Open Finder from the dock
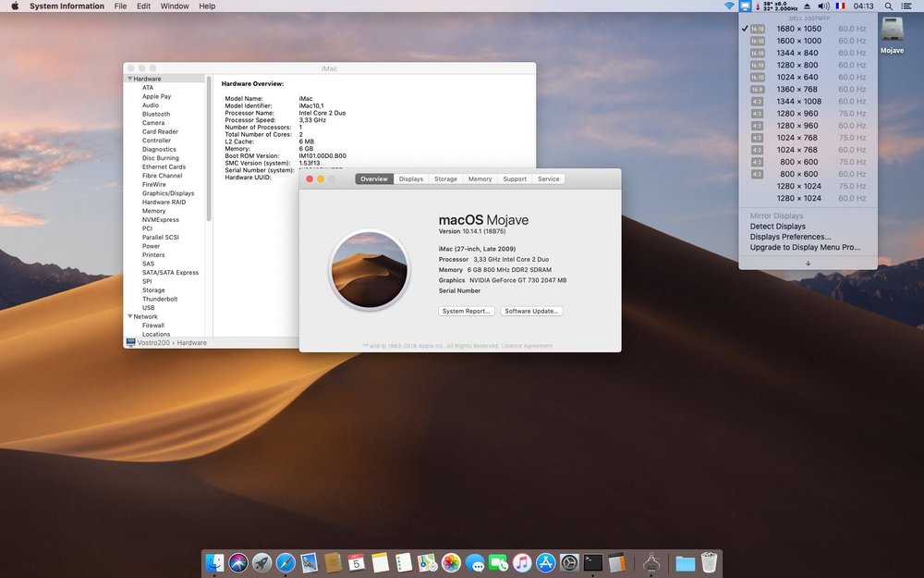The image size is (924, 578). click(214, 562)
